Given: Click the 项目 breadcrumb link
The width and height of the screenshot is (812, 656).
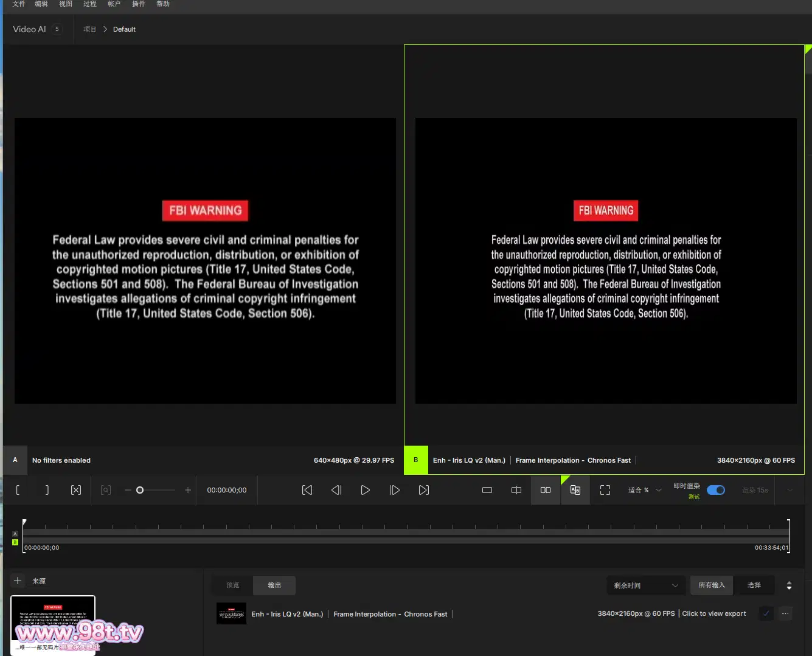Looking at the screenshot, I should tap(90, 29).
